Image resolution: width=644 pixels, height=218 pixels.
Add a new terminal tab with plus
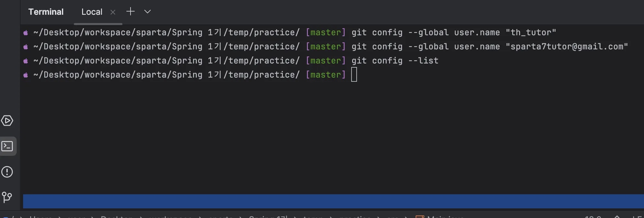point(130,12)
